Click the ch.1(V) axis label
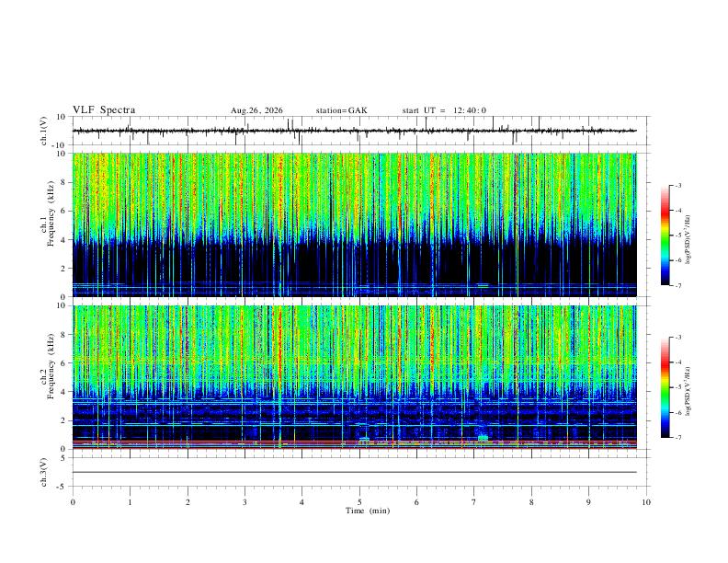 44,131
